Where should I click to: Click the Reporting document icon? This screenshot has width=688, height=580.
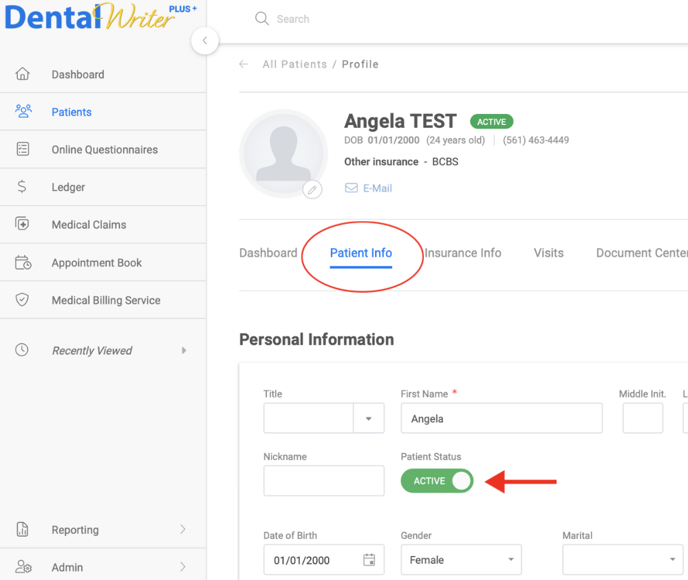(22, 529)
